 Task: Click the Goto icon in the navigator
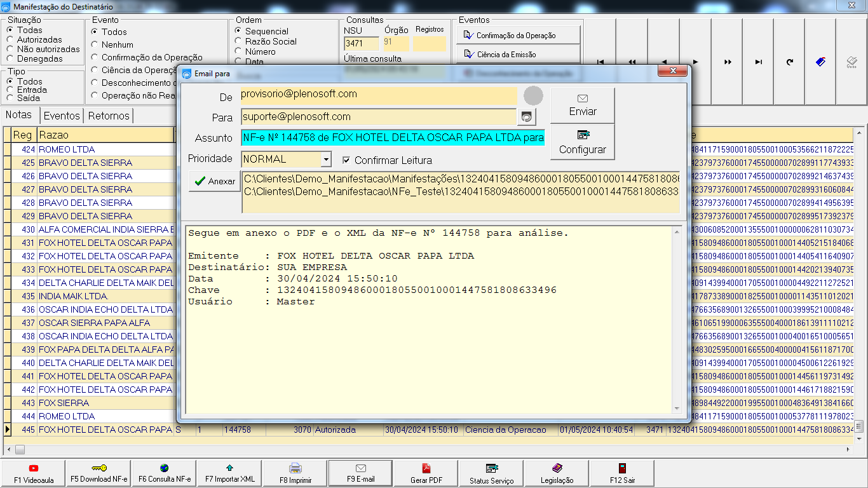click(x=851, y=62)
